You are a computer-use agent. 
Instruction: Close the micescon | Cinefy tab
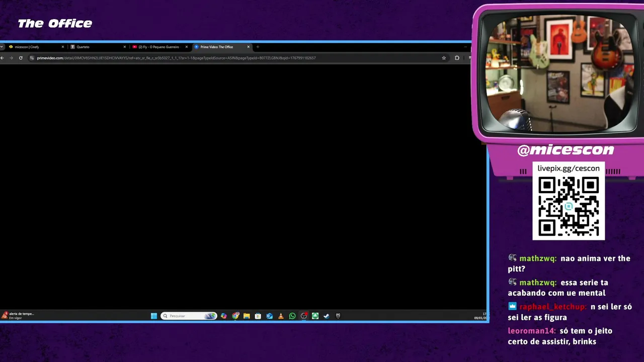[x=63, y=47]
